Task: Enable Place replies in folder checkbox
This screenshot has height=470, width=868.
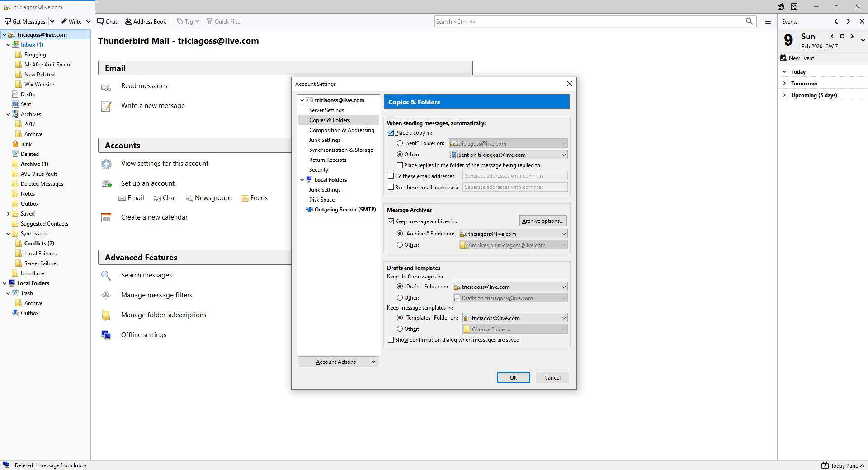Action: [x=400, y=165]
